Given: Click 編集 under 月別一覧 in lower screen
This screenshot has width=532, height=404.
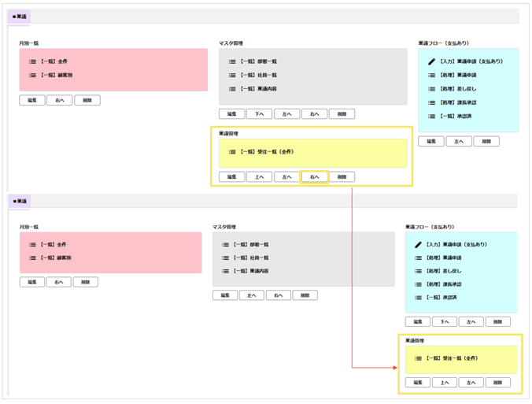Looking at the screenshot, I should point(32,282).
